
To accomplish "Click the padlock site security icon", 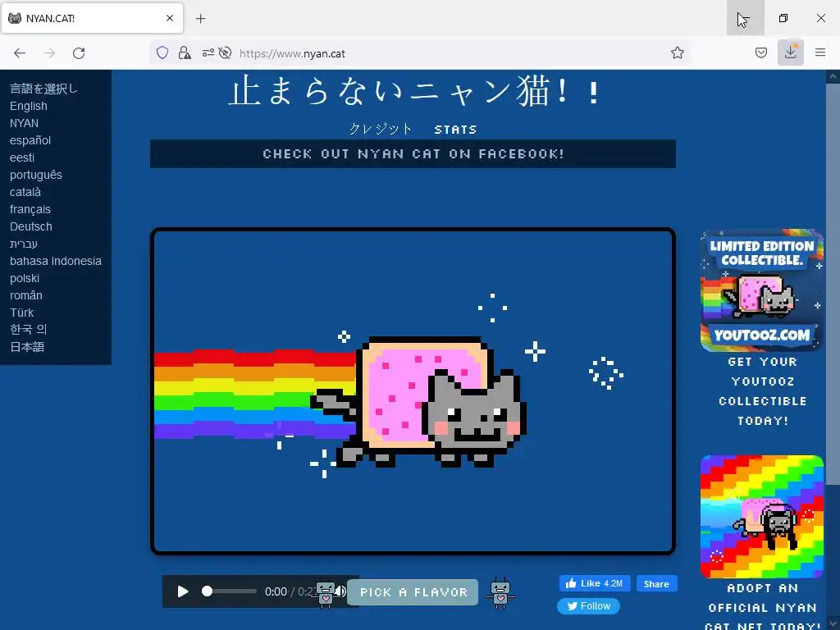I will 185,52.
